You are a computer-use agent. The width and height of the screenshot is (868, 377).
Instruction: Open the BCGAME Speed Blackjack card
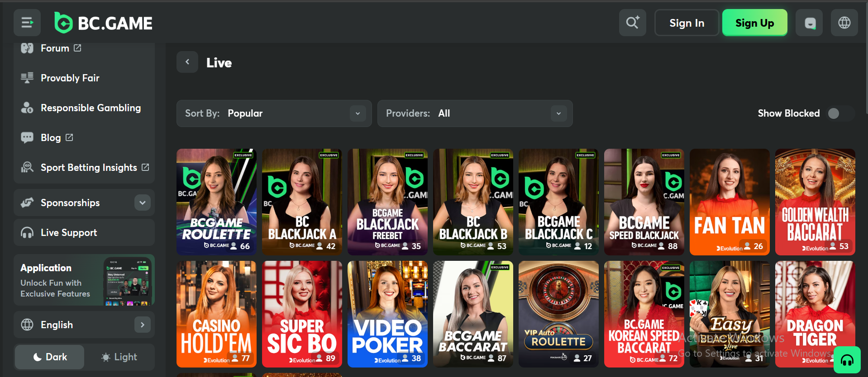point(644,202)
